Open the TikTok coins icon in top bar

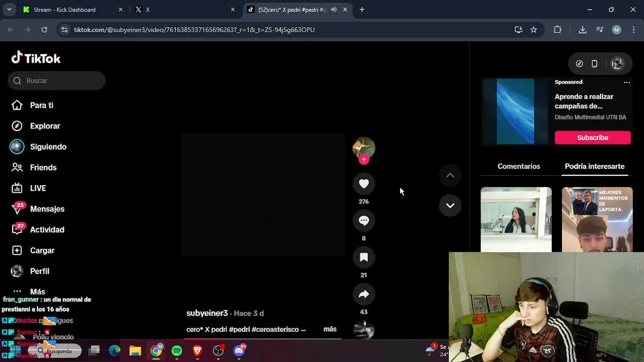click(x=580, y=64)
